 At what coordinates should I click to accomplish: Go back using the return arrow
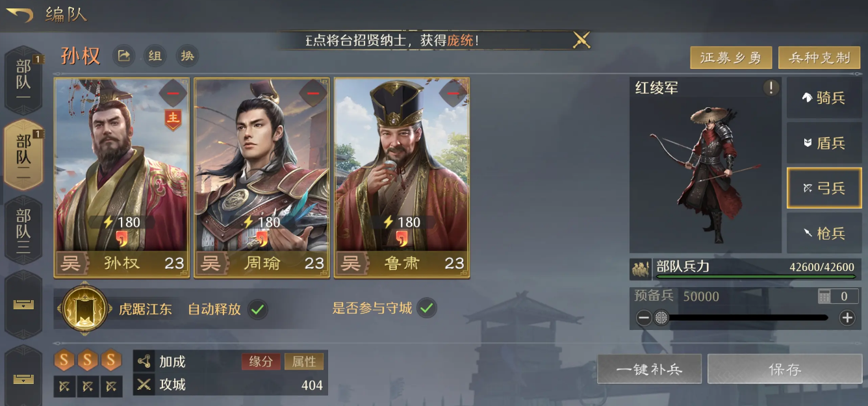click(19, 14)
